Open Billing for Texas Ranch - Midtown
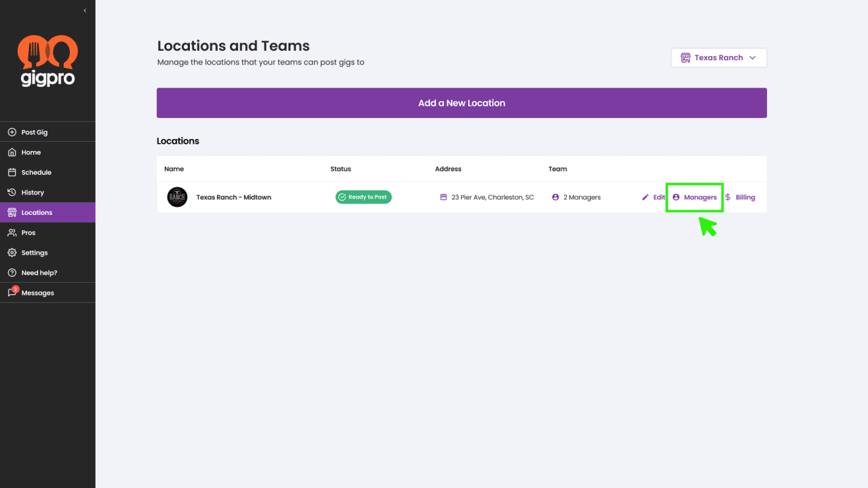 coord(740,197)
